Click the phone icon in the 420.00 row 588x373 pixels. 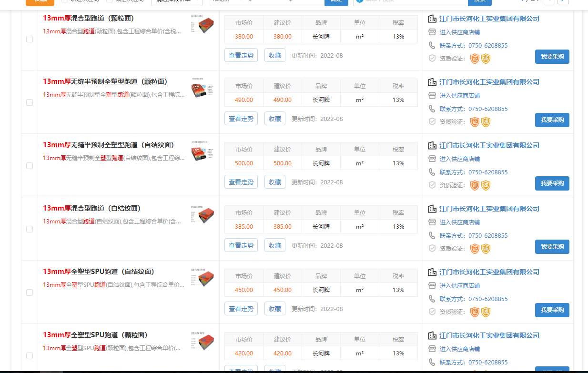pyautogui.click(x=432, y=362)
